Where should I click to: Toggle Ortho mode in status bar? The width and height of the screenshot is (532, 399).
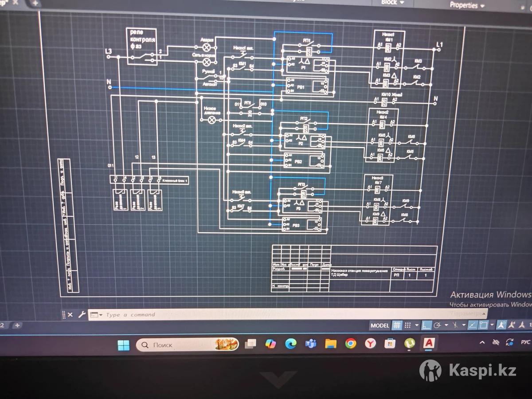pos(426,325)
